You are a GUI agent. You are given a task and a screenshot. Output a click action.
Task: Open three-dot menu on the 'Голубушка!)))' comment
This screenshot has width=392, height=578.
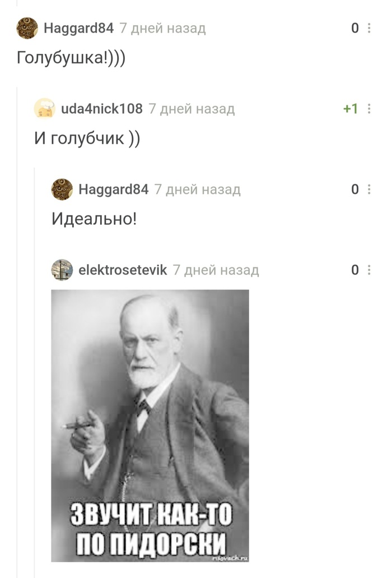pos(369,28)
